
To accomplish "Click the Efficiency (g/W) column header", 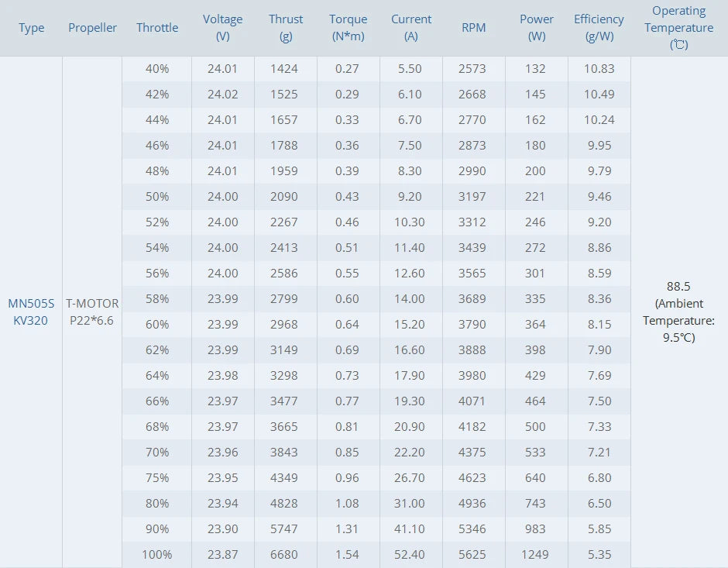I will click(599, 28).
